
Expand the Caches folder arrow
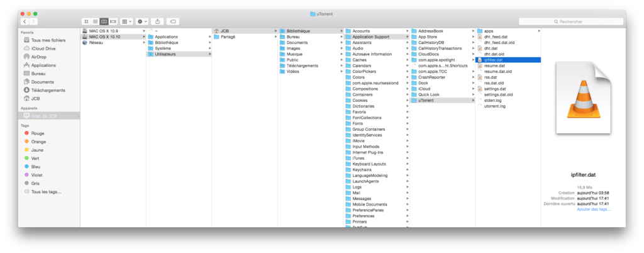coord(407,60)
